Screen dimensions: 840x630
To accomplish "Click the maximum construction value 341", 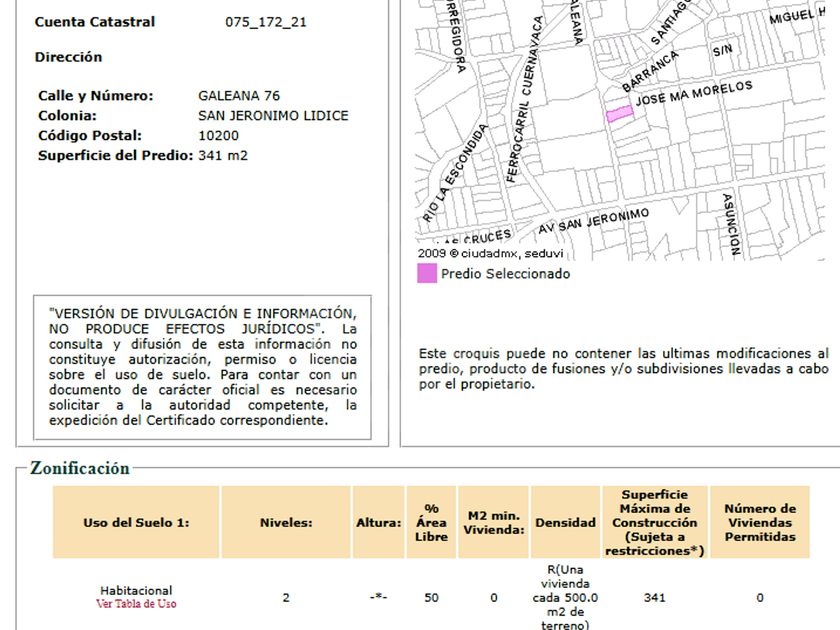I will [655, 597].
